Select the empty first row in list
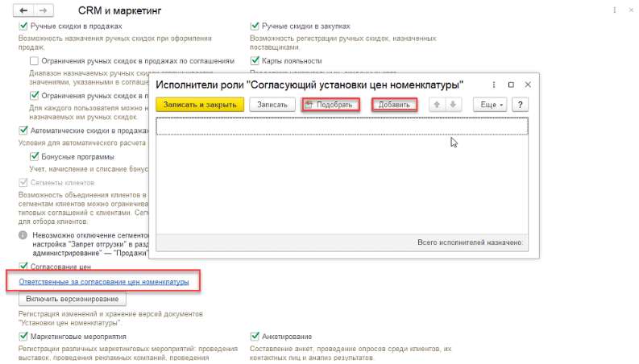 341,126
